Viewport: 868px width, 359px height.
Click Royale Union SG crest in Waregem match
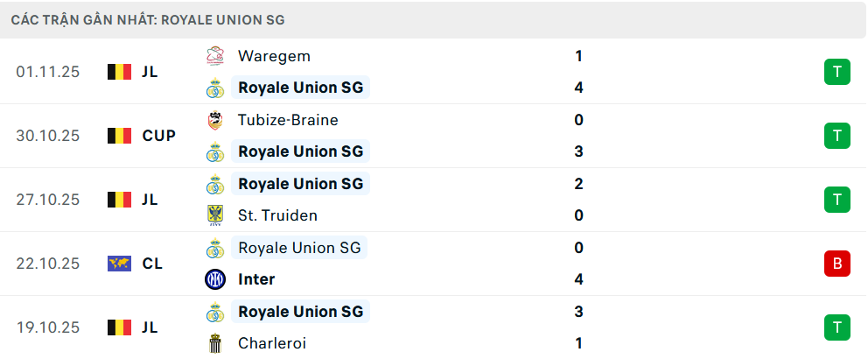(x=214, y=88)
